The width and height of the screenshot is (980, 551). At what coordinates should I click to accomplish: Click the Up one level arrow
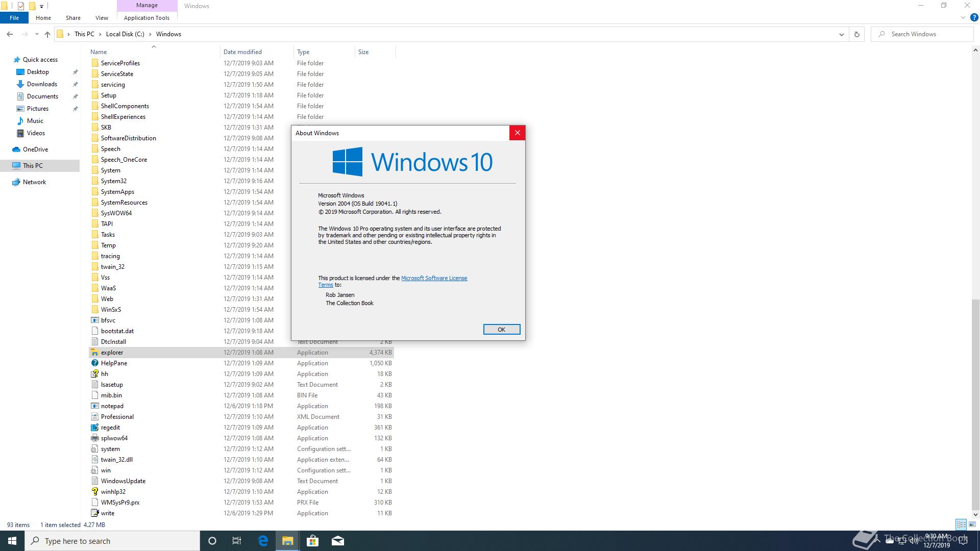click(47, 34)
